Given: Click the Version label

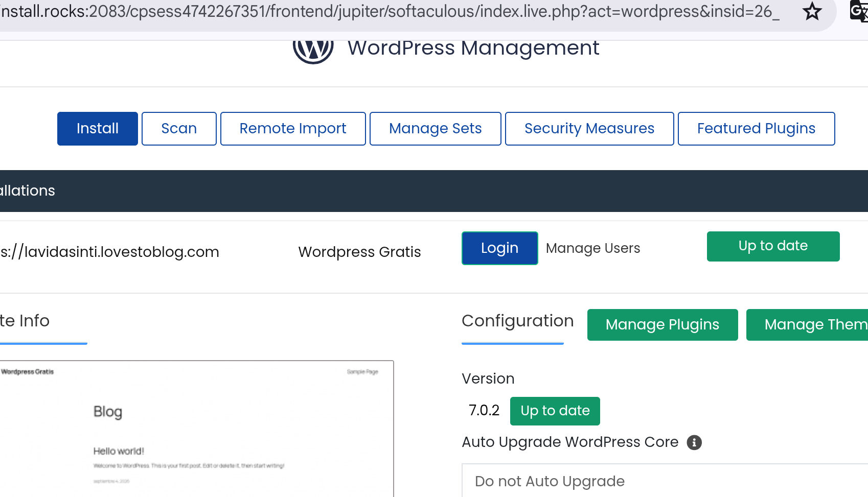Looking at the screenshot, I should tap(488, 378).
